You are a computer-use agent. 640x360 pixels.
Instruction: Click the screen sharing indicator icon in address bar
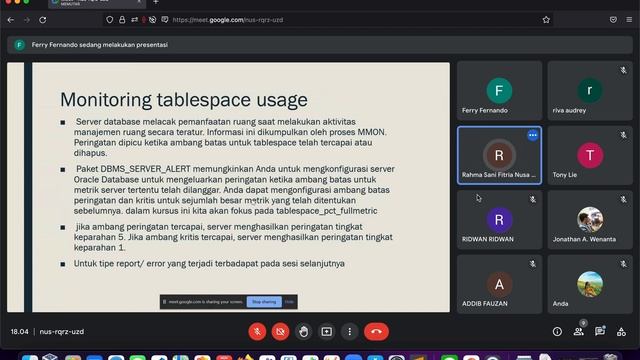click(x=165, y=20)
